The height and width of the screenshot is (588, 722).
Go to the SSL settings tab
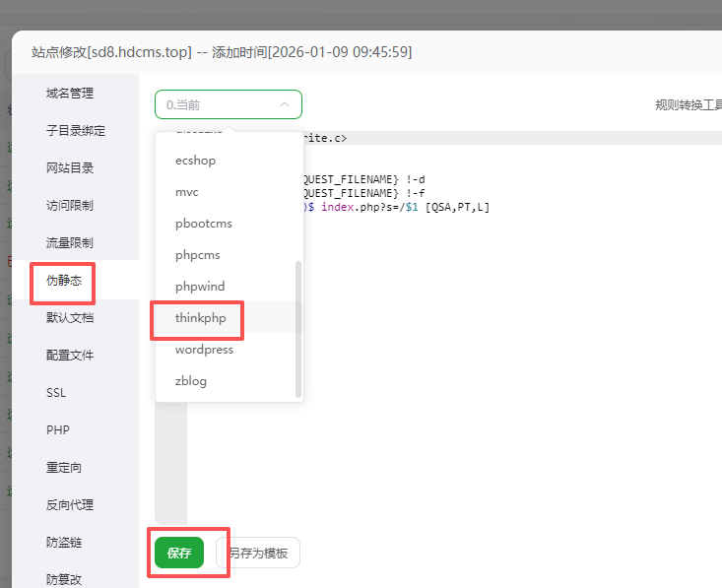56,393
